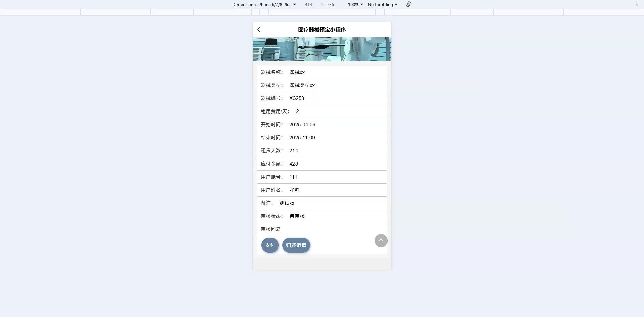644x317 pixels.
Task: Click the 结束时间 2025-11-09 row
Action: point(322,138)
